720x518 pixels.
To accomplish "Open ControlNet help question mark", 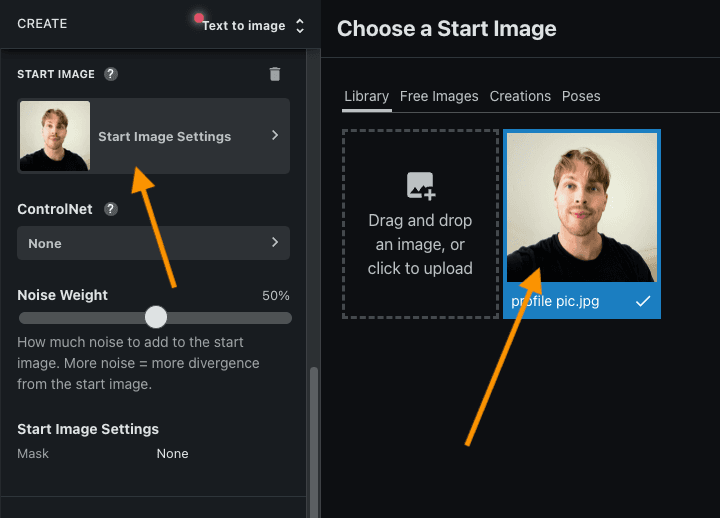I will (111, 209).
